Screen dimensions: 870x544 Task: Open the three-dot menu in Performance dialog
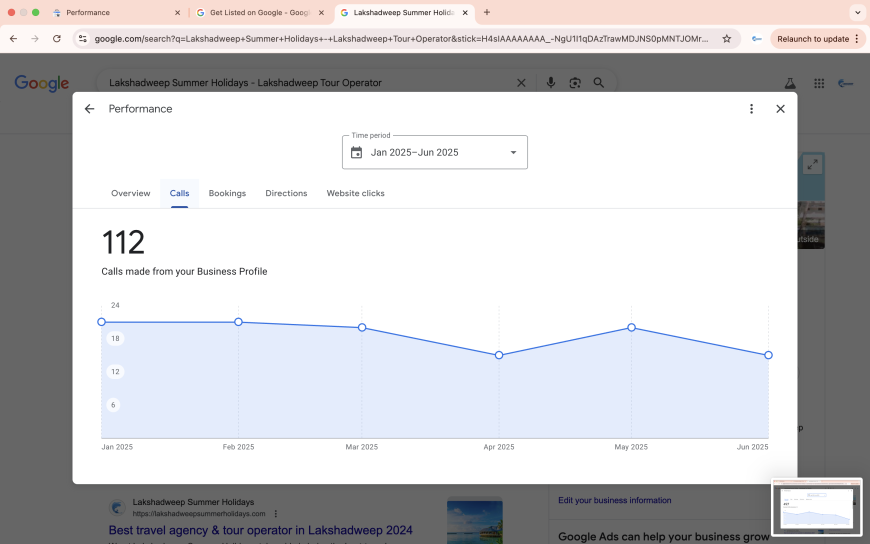[751, 109]
